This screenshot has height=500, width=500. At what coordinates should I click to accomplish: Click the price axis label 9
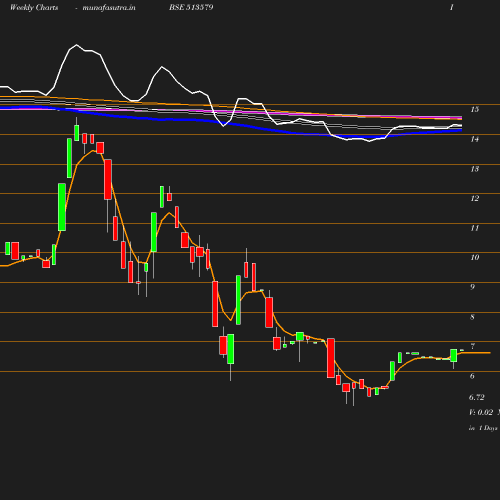[x=472, y=287]
